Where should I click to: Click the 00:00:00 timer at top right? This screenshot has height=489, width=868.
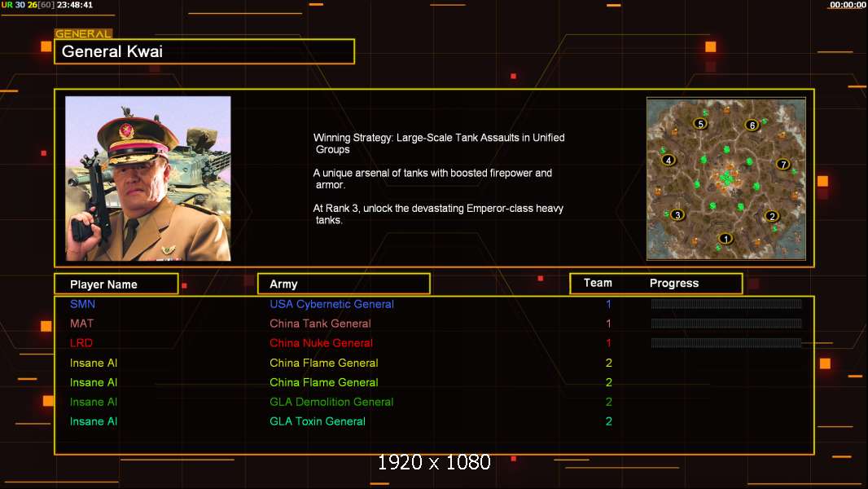[848, 4]
